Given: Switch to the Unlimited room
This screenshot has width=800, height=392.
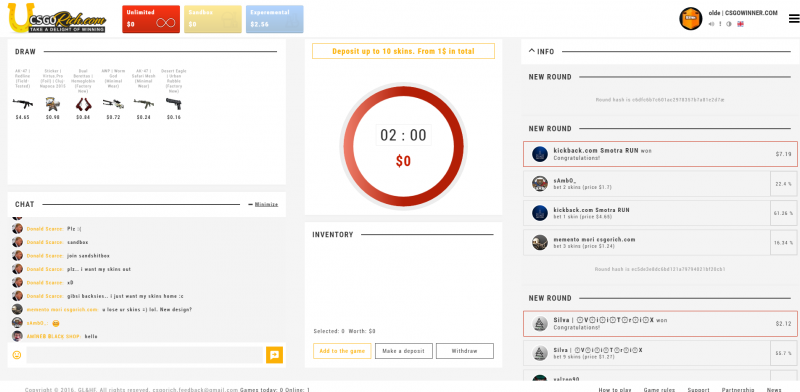Looking at the screenshot, I should 151,19.
